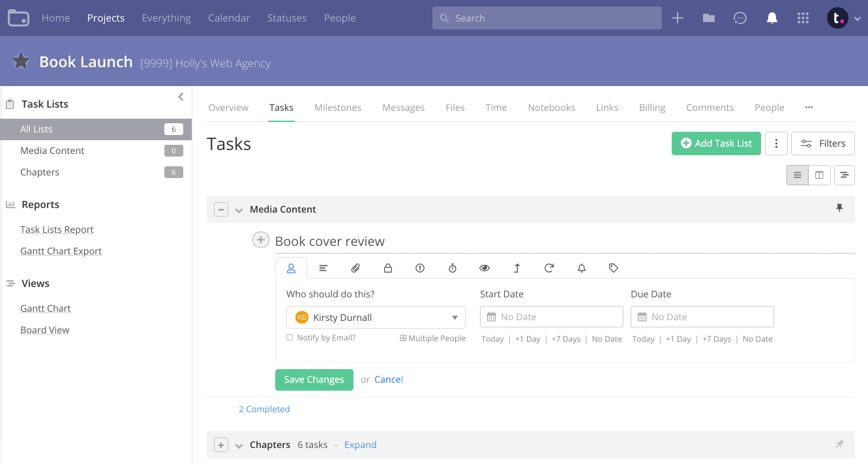Screen dimensions: 868x465
Task: Open the Gantt Chart Export report
Action: pyautogui.click(x=61, y=250)
